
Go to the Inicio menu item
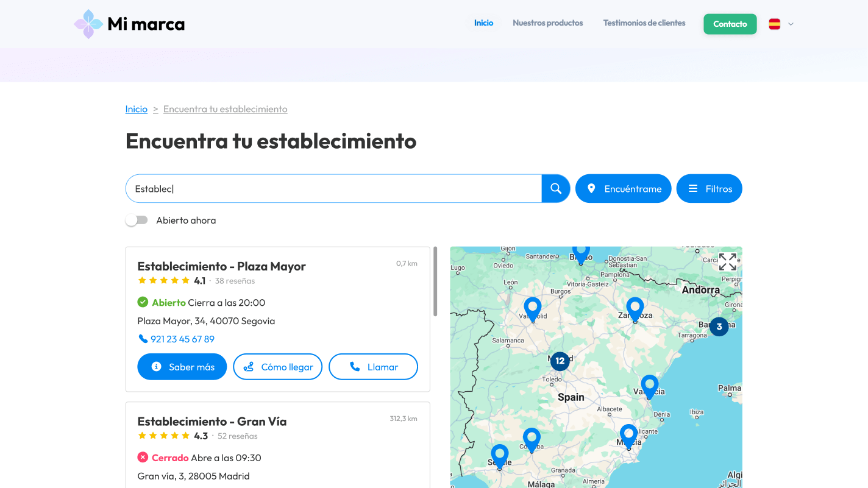[484, 23]
